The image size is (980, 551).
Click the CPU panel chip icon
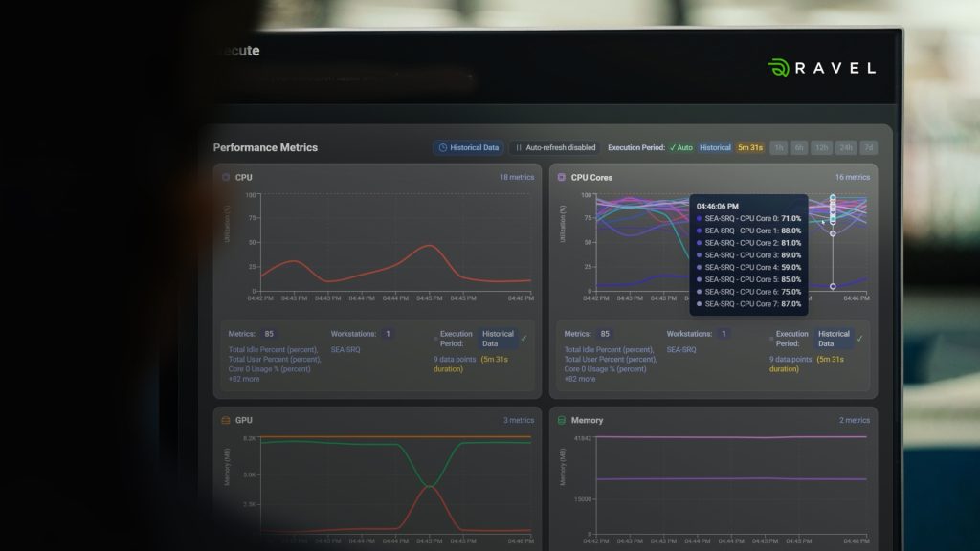pyautogui.click(x=226, y=177)
